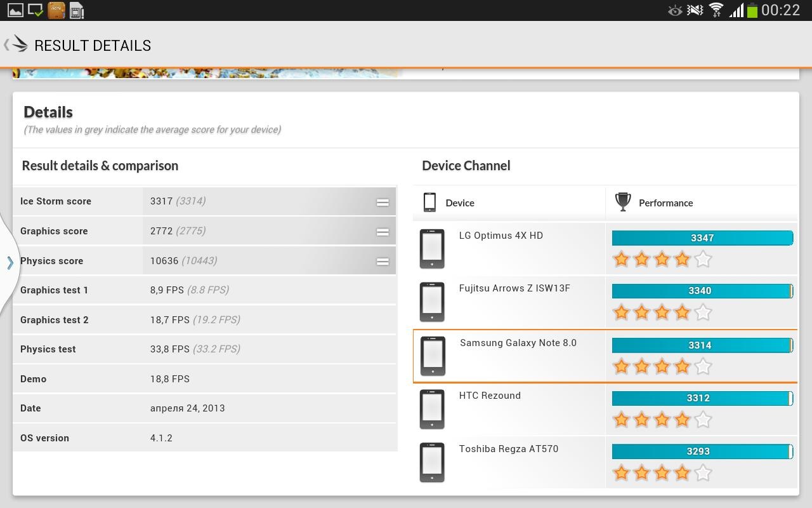Open the LG Optimus 4X HD entry

[501, 236]
